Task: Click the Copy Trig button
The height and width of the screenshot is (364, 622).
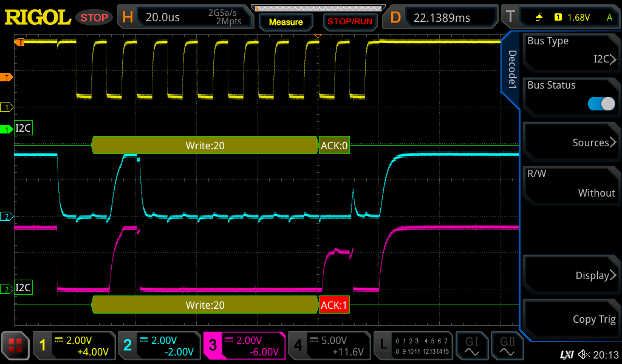Action: pos(571,319)
